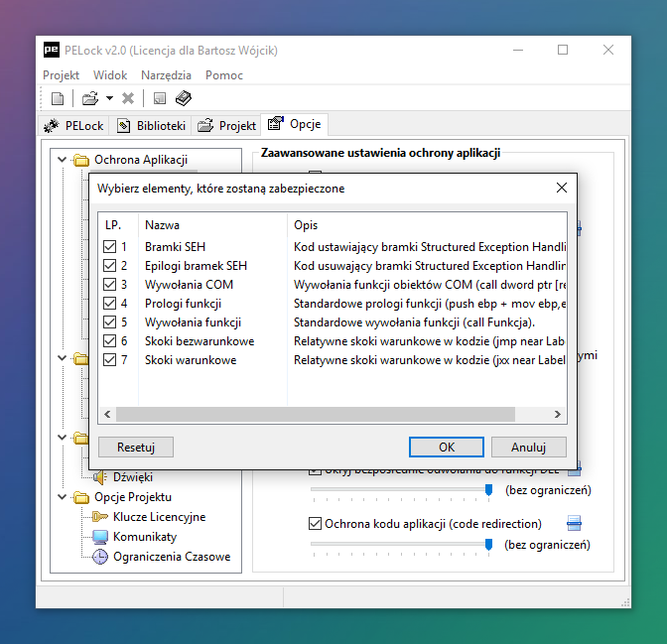Toggle Ochrona kodu aplikacji checkbox
This screenshot has width=667, height=644.
click(315, 524)
